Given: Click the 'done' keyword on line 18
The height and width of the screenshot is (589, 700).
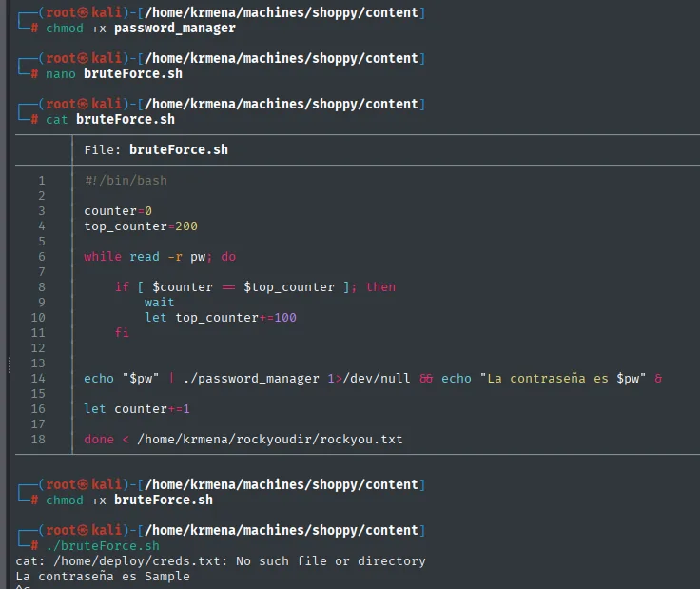Looking at the screenshot, I should 99,440.
